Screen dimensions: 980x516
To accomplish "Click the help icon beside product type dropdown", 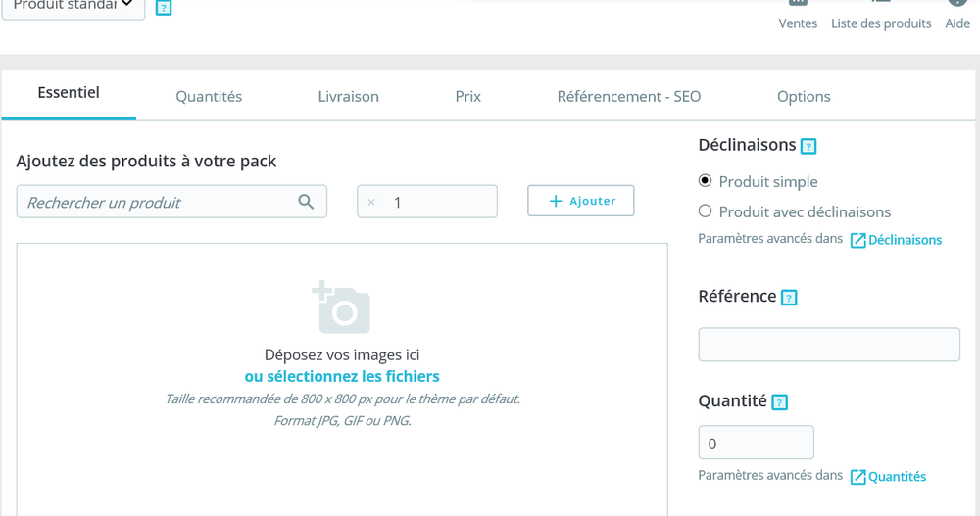I will pyautogui.click(x=164, y=8).
